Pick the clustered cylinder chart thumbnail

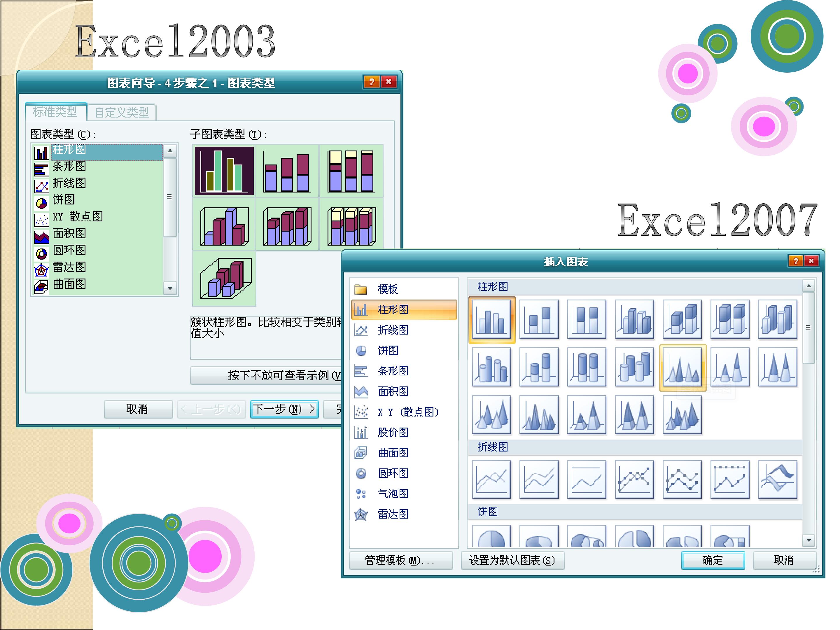pos(492,367)
